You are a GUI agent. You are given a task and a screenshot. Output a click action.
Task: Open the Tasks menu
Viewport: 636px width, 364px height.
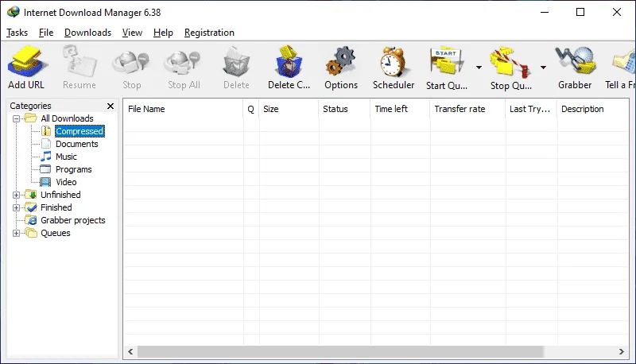[17, 33]
